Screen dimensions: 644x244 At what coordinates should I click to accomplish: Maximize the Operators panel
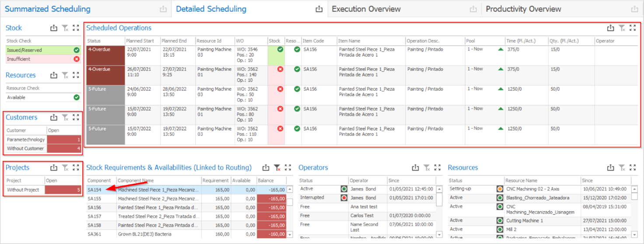coord(438,168)
